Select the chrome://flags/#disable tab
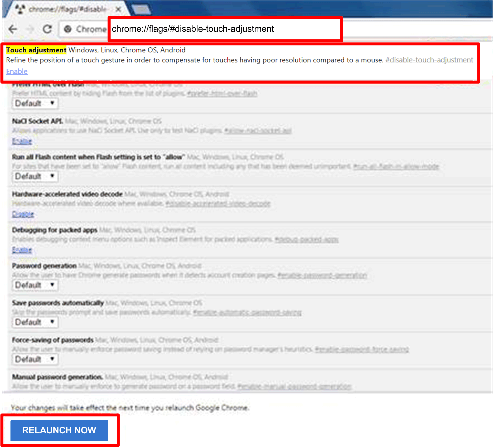493x448 pixels. point(67,9)
